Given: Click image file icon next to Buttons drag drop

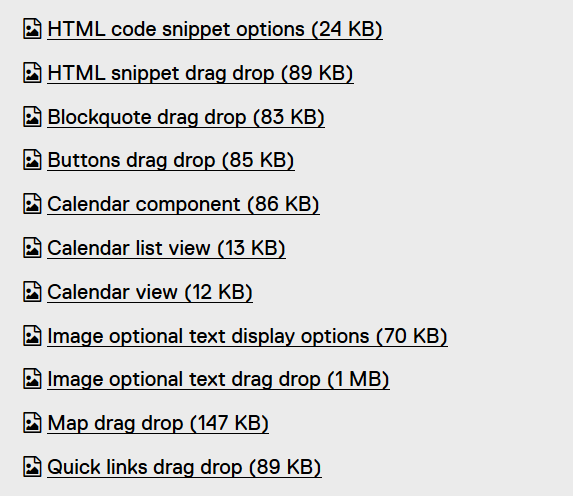Looking at the screenshot, I should click(x=32, y=160).
